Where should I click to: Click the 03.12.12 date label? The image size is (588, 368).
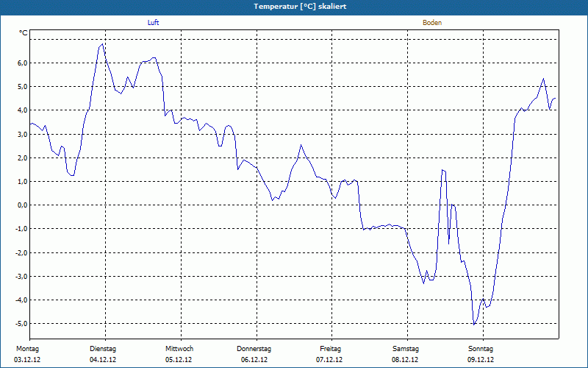(27, 360)
